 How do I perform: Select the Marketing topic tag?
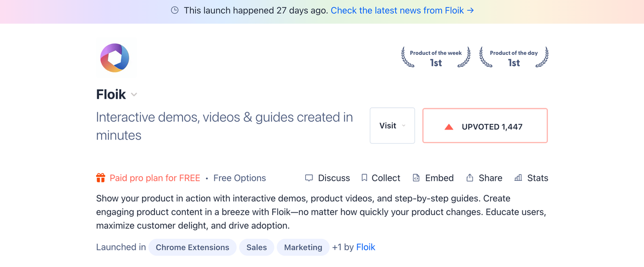click(303, 247)
